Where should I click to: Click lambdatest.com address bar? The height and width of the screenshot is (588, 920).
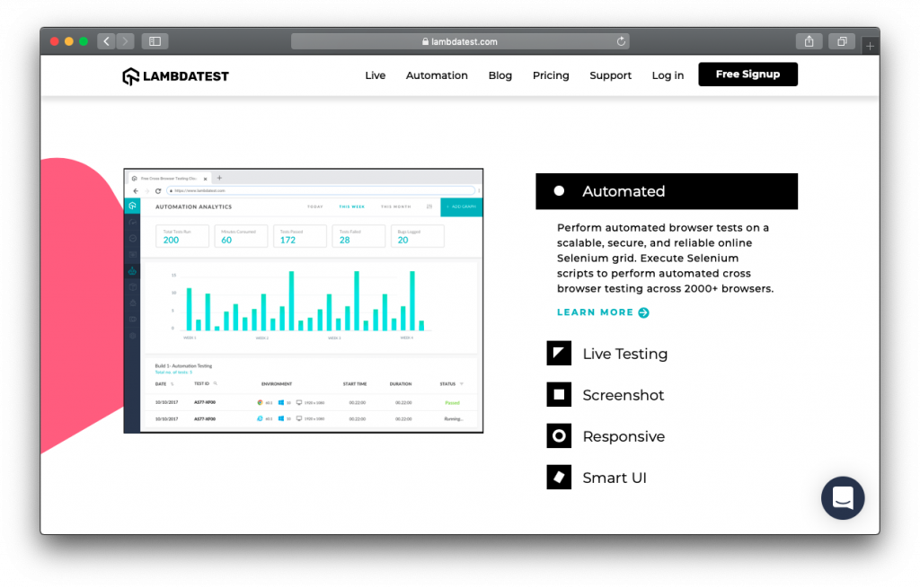point(460,41)
